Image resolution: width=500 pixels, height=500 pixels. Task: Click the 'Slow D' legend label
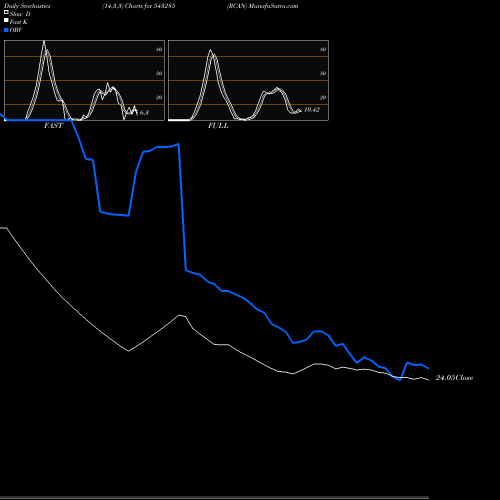[x=20, y=14]
